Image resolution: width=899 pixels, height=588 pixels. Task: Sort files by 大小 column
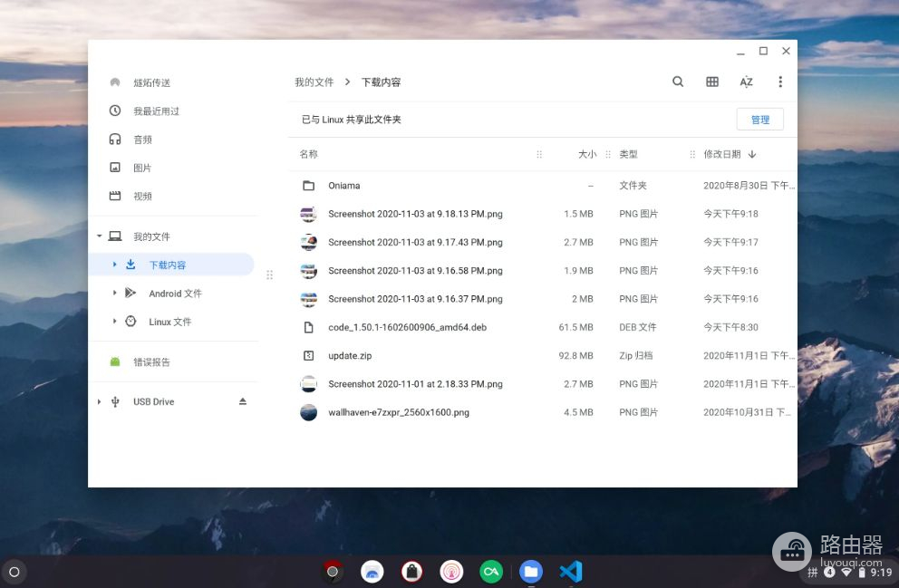click(587, 154)
